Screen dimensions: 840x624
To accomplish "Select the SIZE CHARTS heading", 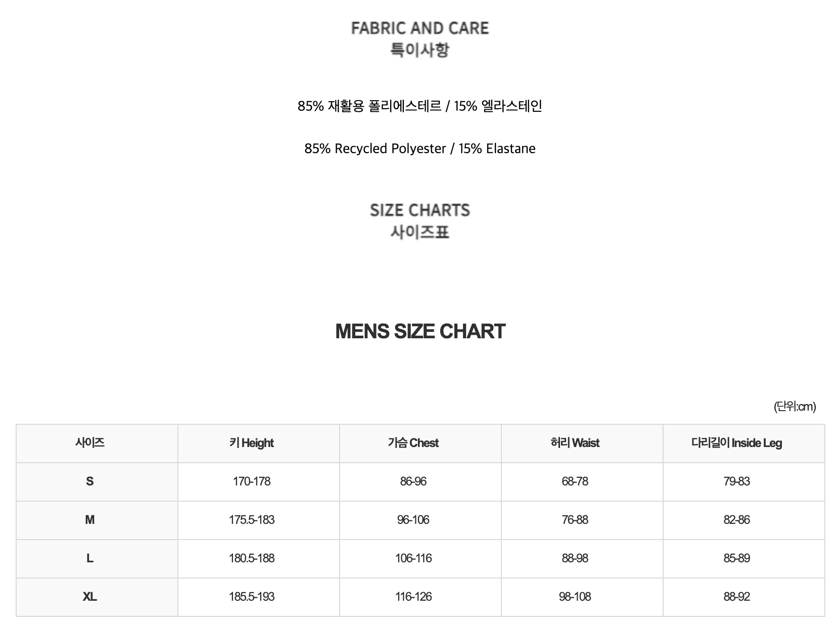I will click(x=420, y=210).
